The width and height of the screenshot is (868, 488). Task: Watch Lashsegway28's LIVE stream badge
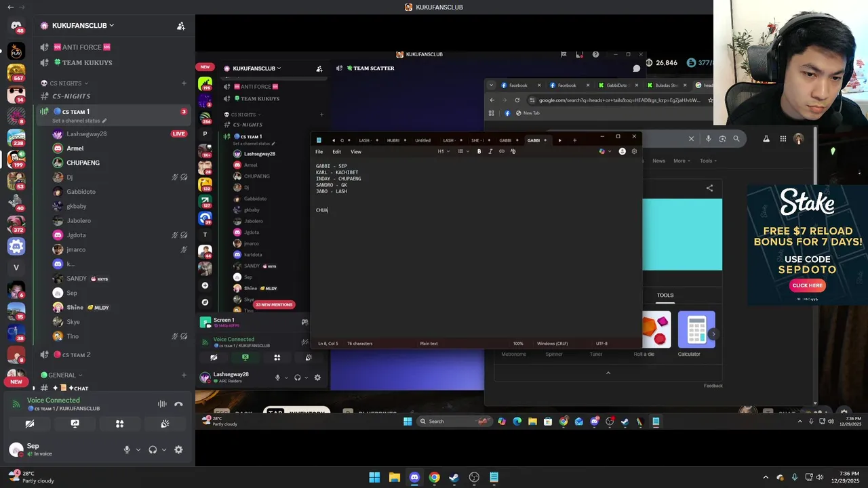179,134
